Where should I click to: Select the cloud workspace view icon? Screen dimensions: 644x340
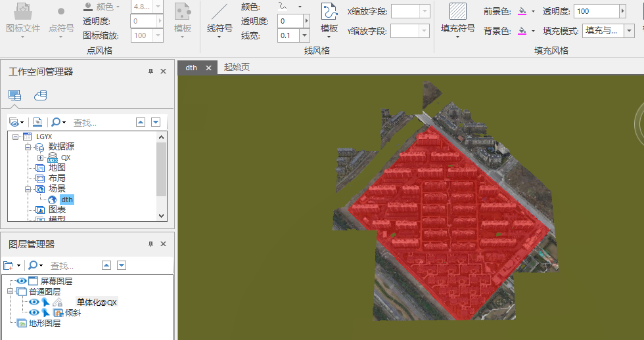[40, 95]
